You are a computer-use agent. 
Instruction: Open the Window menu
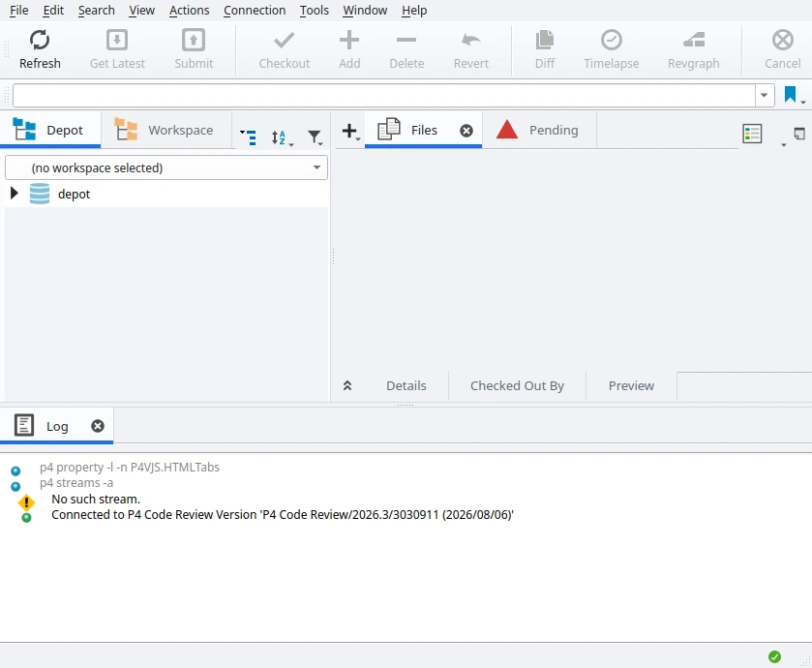365,11
